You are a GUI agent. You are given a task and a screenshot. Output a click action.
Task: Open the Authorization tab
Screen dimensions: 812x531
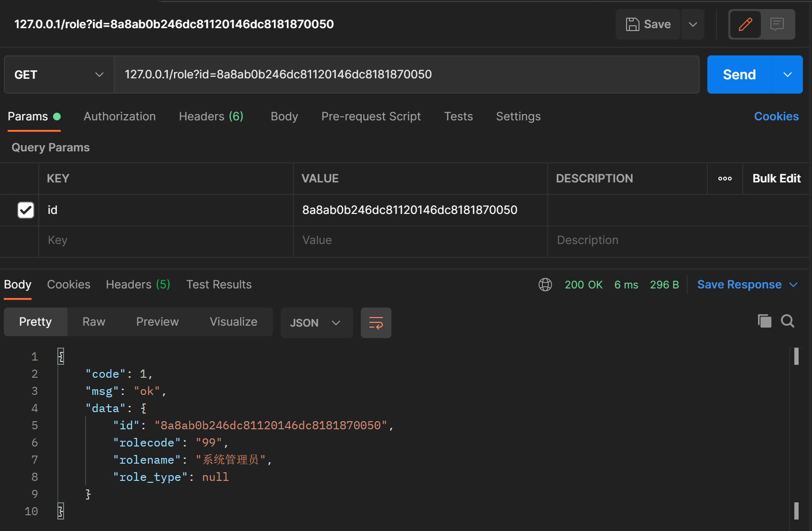coord(119,117)
